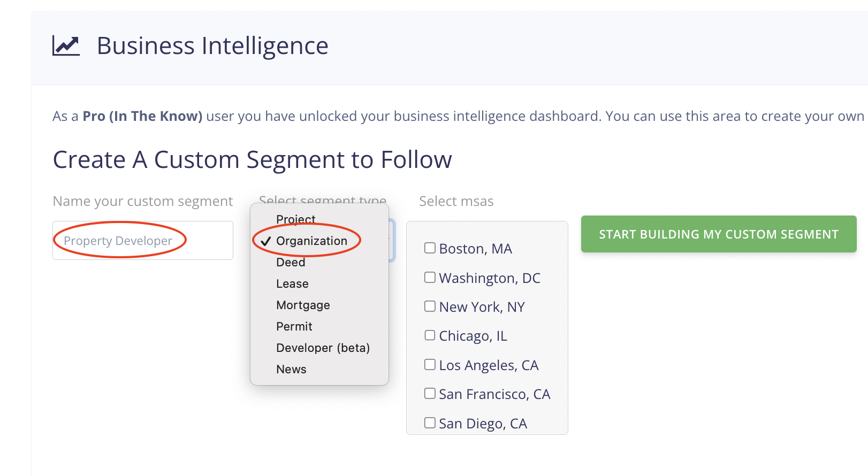Check the Washington, DC checkbox
The height and width of the screenshot is (476, 868).
(x=430, y=278)
